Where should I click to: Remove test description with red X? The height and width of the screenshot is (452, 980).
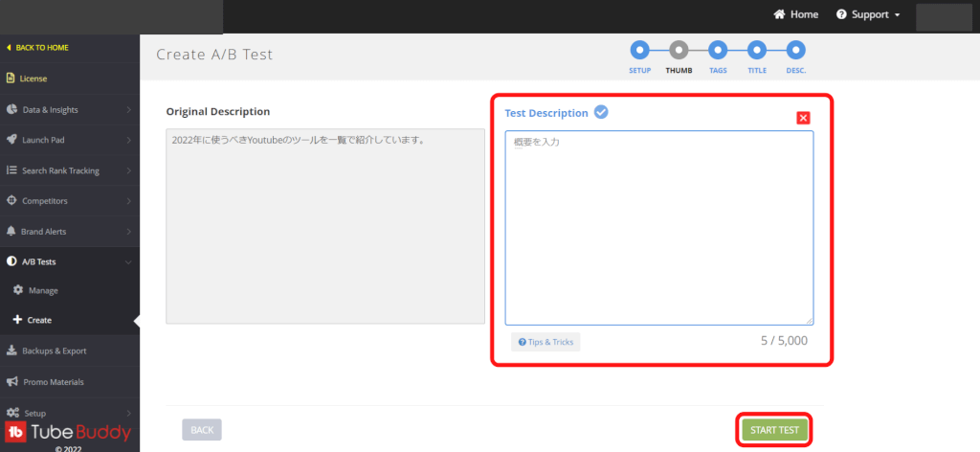[x=803, y=118]
